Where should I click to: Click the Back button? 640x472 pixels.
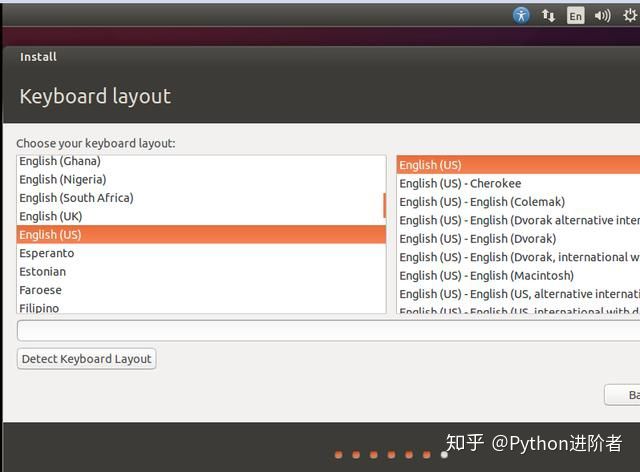pos(622,395)
